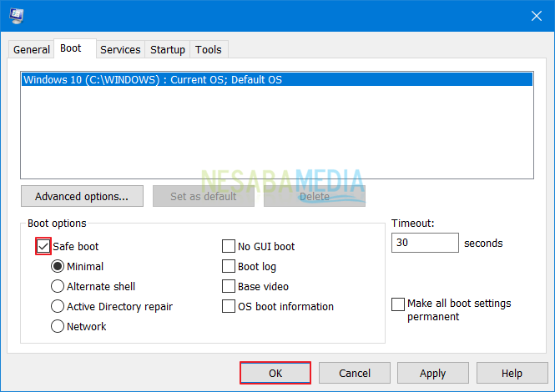This screenshot has width=555, height=392.
Task: Open the Services tab
Action: [120, 49]
